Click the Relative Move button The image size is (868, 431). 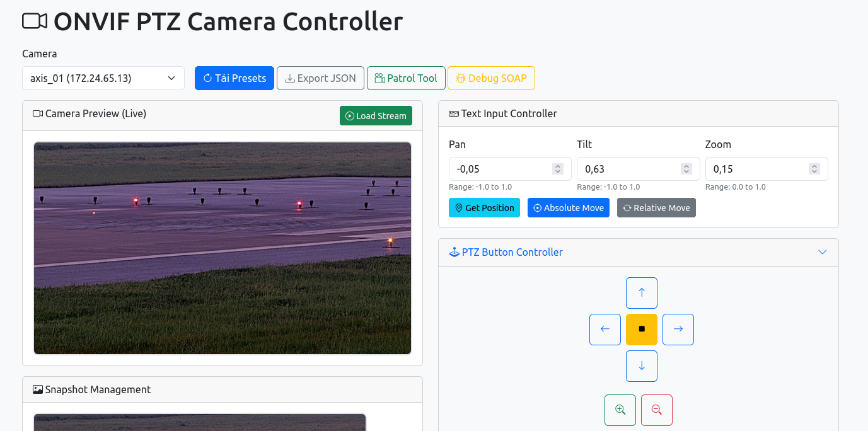pos(656,208)
